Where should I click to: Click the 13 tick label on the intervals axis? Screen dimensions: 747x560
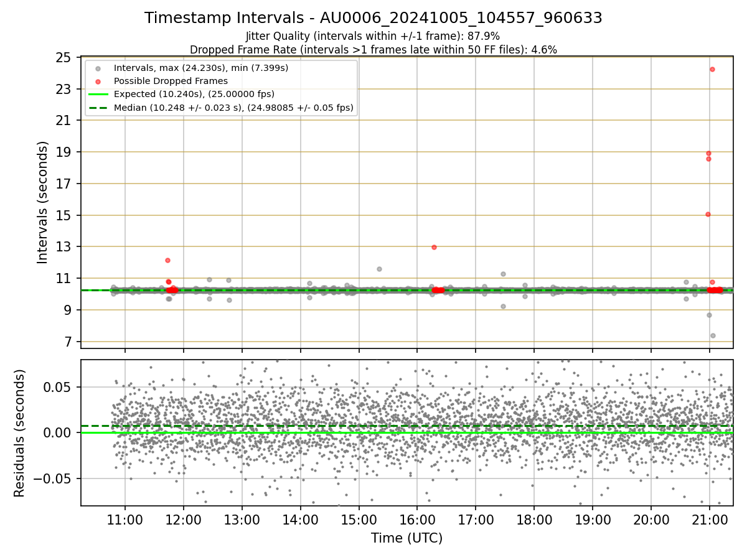tap(63, 246)
